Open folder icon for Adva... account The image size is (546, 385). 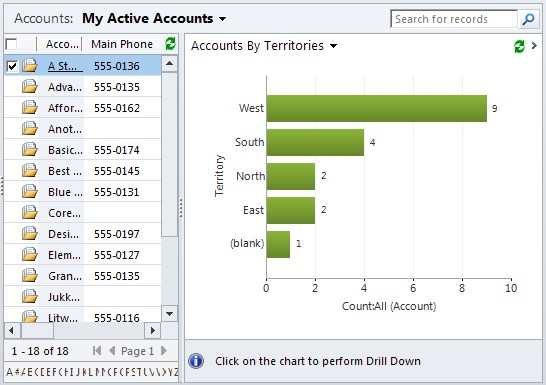click(x=30, y=86)
